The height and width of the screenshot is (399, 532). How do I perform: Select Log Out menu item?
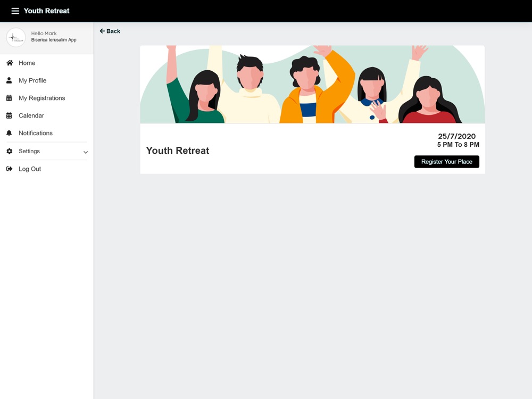point(47,169)
